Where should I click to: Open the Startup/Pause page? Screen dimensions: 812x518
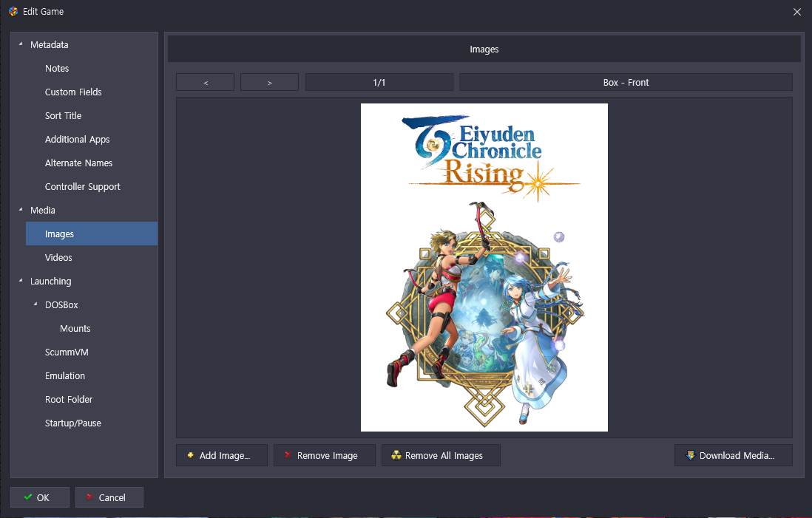pos(73,423)
